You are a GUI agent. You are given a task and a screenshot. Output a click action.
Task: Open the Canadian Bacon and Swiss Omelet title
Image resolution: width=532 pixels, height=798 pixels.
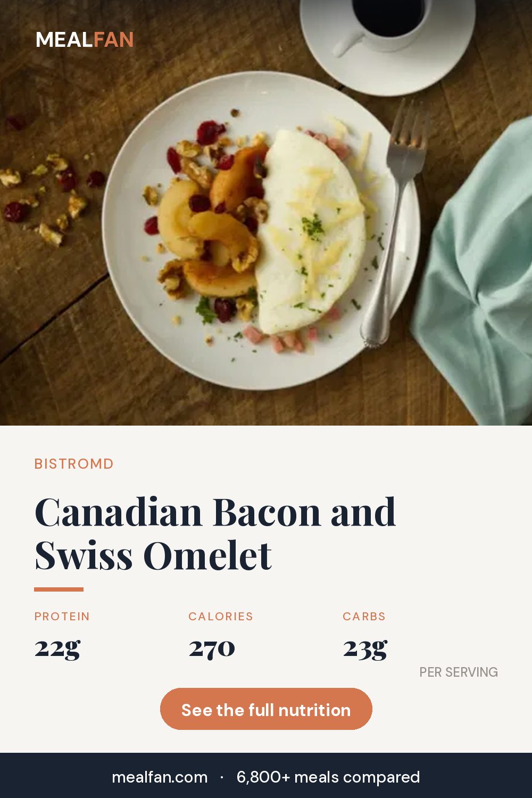click(215, 534)
